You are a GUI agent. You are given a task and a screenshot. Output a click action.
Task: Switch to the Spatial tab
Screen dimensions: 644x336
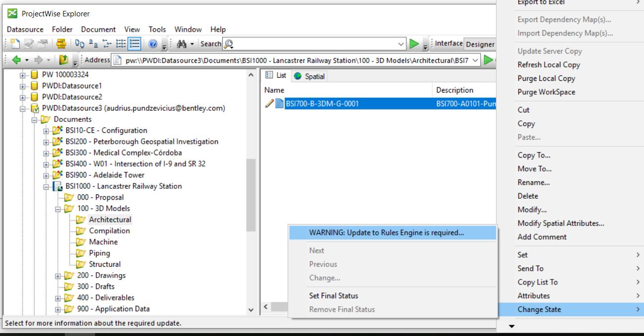[309, 76]
